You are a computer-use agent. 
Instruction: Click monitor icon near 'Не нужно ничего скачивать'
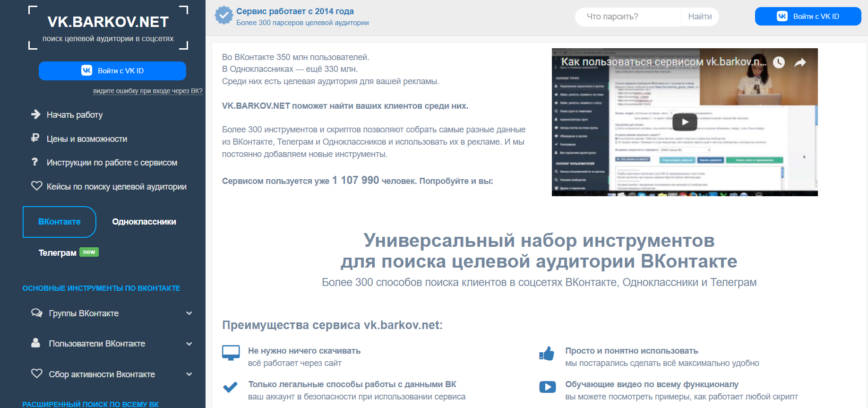(231, 353)
